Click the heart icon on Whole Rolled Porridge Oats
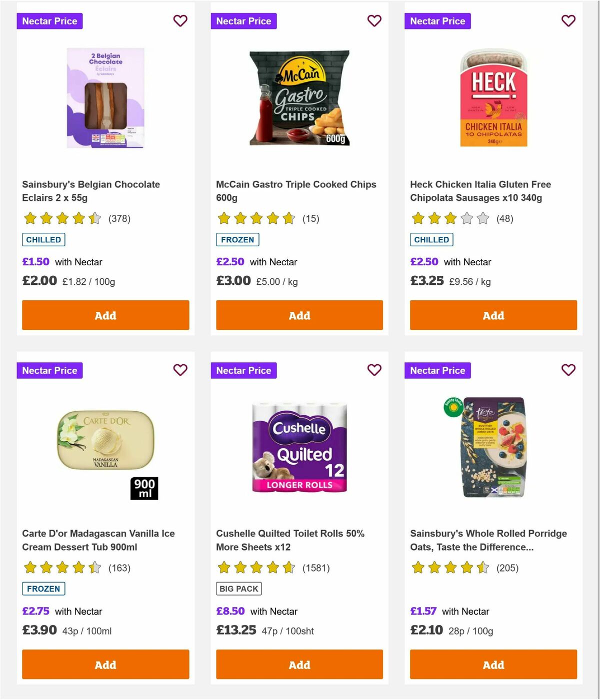The width and height of the screenshot is (600, 700). click(568, 370)
